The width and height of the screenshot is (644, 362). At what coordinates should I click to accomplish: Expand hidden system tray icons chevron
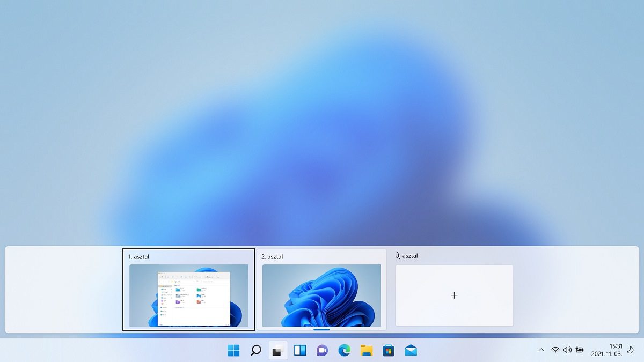541,350
